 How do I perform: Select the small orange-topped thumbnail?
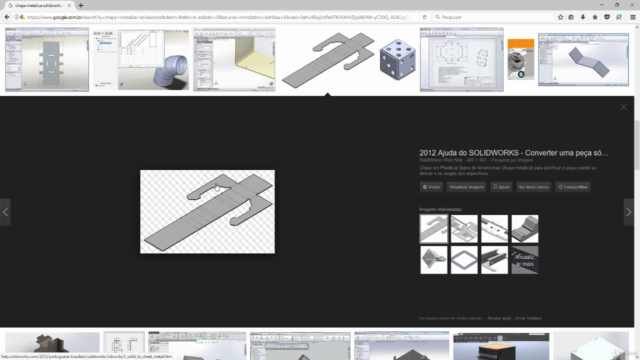[521, 60]
